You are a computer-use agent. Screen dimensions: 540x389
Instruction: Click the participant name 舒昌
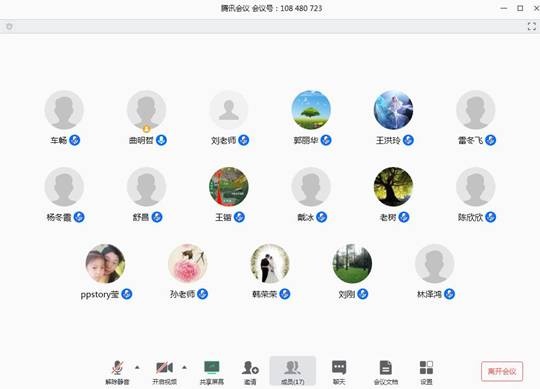(141, 217)
